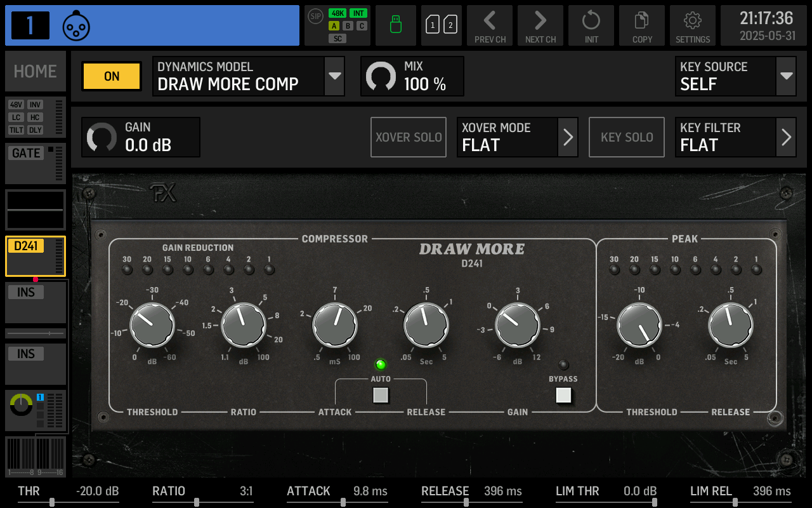Turn the dynamics ON switch off
This screenshot has height=508, width=812.
tap(111, 76)
